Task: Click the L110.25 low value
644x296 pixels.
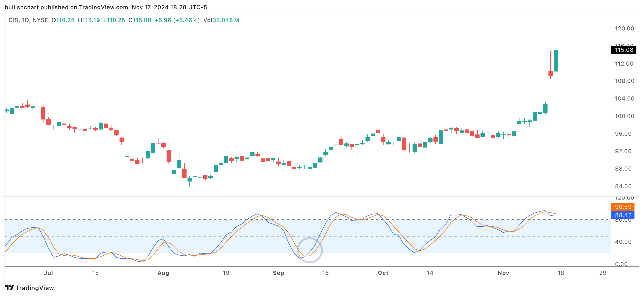Action: point(114,20)
